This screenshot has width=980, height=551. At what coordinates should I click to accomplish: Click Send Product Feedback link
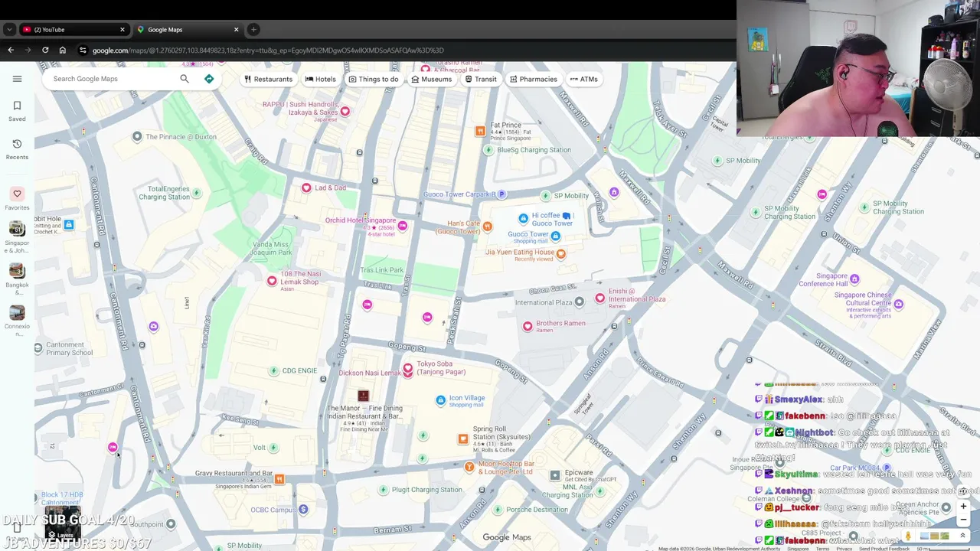884,549
